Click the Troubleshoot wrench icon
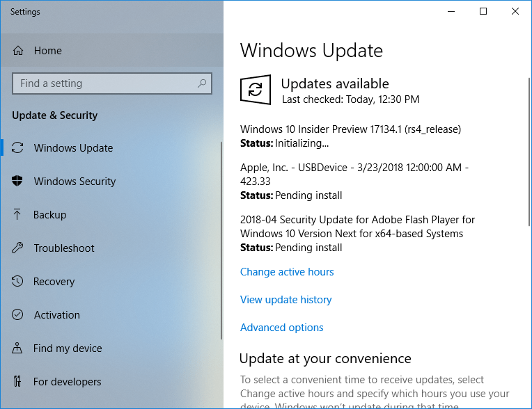The width and height of the screenshot is (532, 409). [17, 248]
